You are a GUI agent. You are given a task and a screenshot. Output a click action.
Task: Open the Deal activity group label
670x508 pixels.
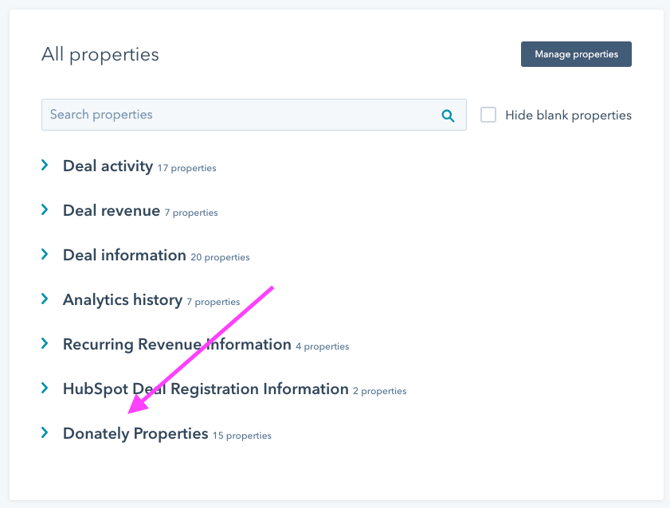pos(108,166)
